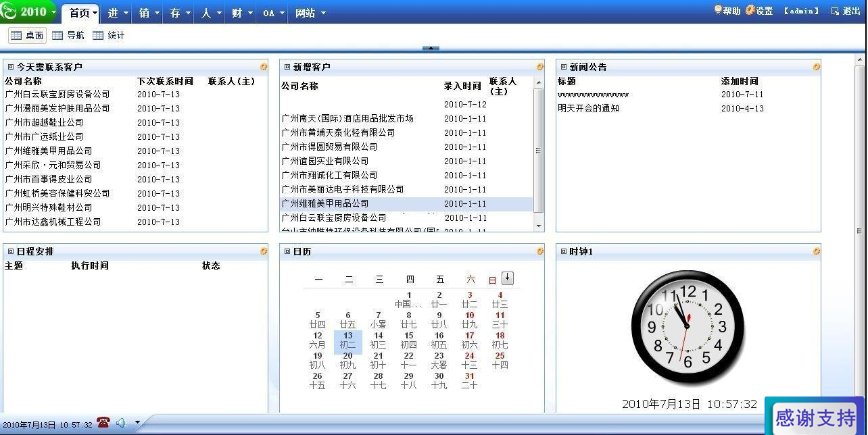The width and height of the screenshot is (868, 435).
Task: Select 广州市黄埔天泰化轻有限公司 row
Action: pyautogui.click(x=407, y=132)
